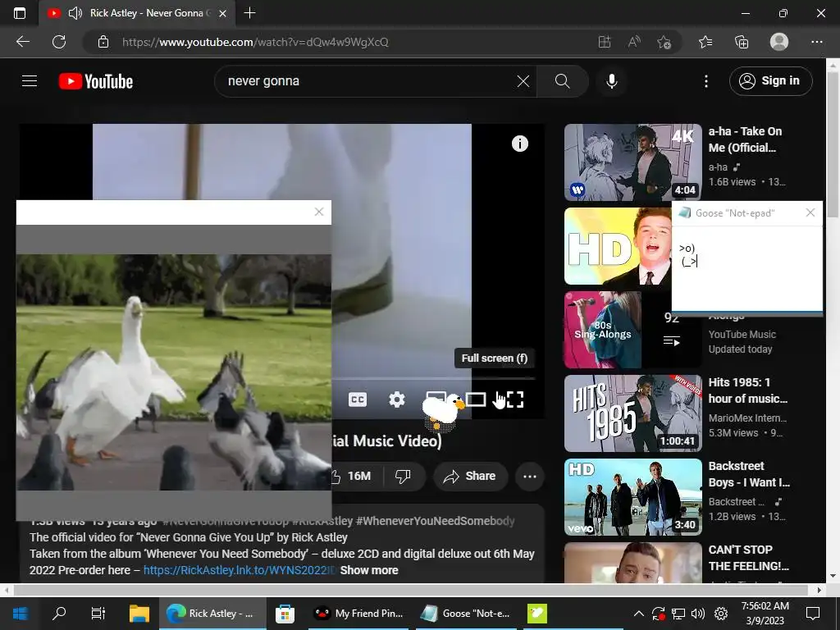
Task: Open a new browser tab
Action: pyautogui.click(x=249, y=13)
